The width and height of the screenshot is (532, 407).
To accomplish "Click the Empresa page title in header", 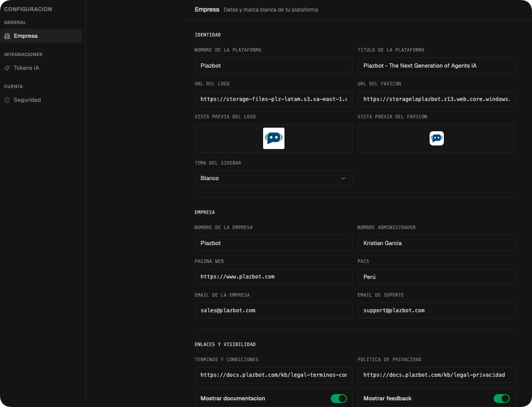I will click(x=207, y=9).
